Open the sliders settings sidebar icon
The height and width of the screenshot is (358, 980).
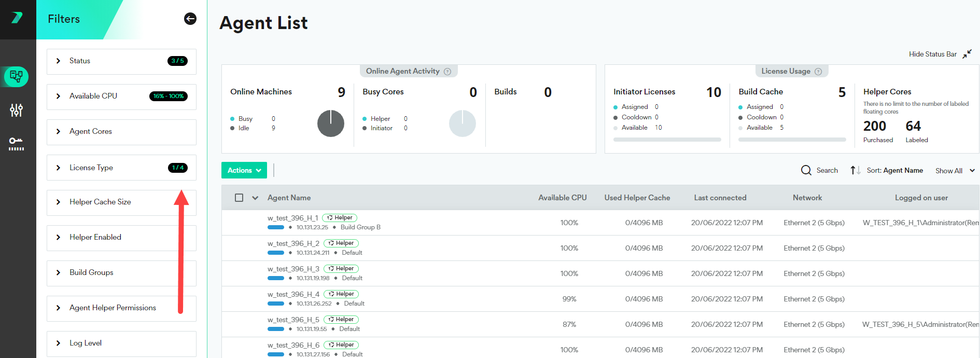coord(16,110)
